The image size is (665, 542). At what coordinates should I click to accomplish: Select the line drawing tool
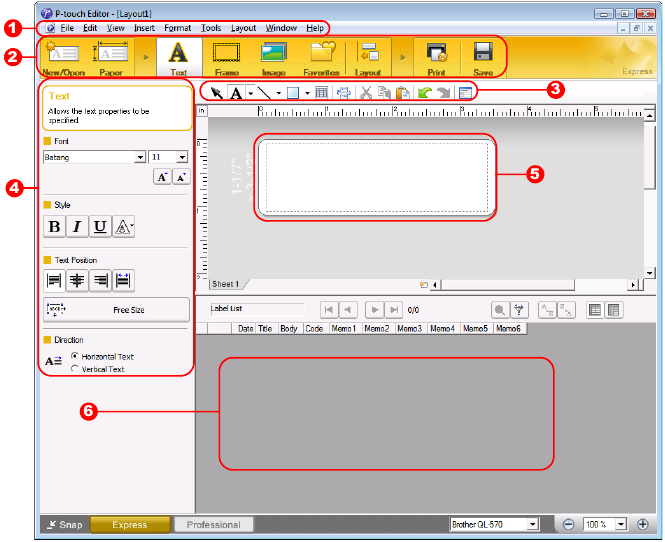(x=264, y=92)
